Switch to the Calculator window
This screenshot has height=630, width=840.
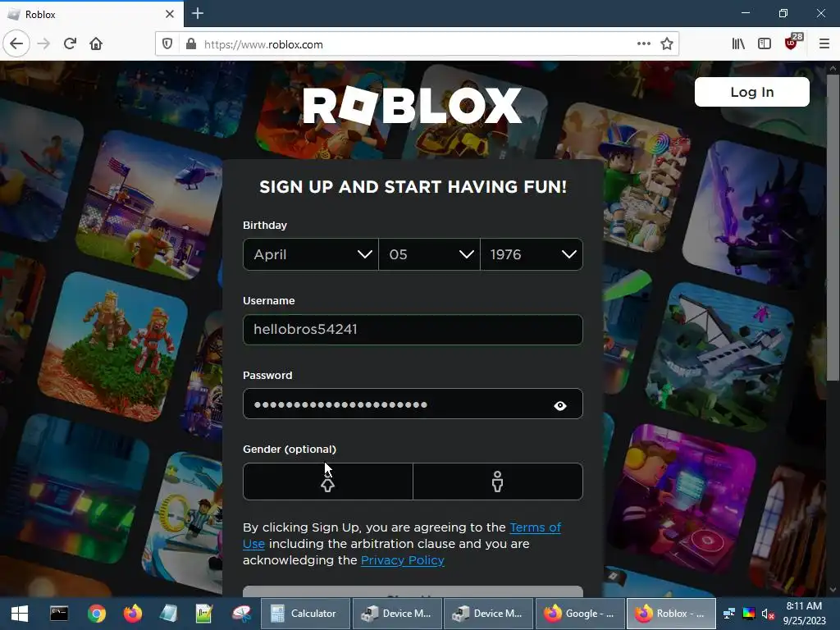coord(305,614)
